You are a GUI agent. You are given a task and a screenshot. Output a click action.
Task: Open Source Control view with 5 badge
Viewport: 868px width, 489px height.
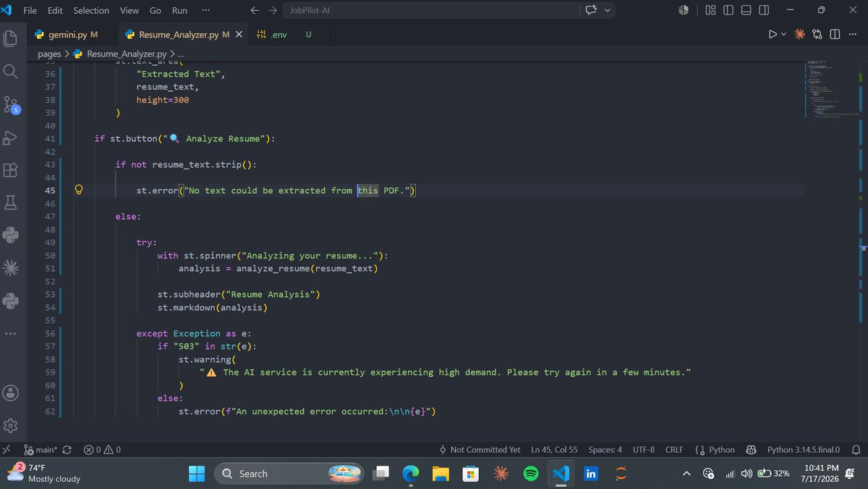tap(12, 104)
